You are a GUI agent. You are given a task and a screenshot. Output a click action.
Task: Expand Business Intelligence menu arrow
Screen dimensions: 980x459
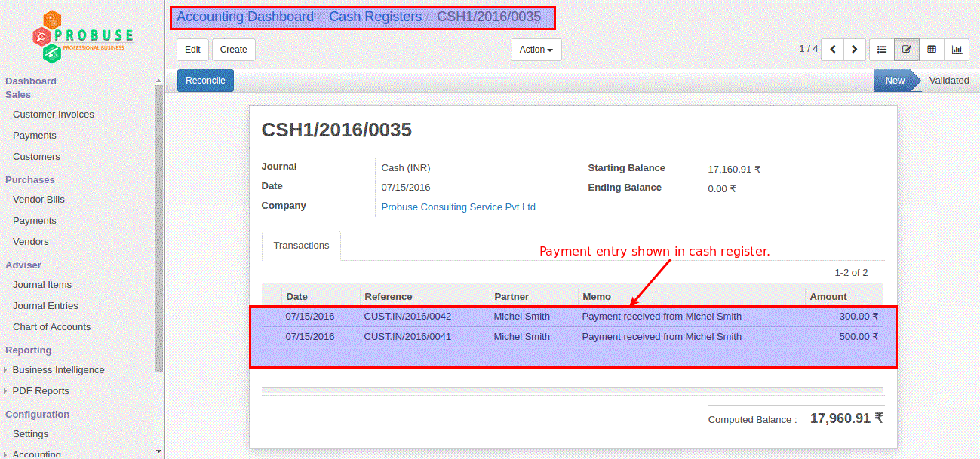pos(6,370)
